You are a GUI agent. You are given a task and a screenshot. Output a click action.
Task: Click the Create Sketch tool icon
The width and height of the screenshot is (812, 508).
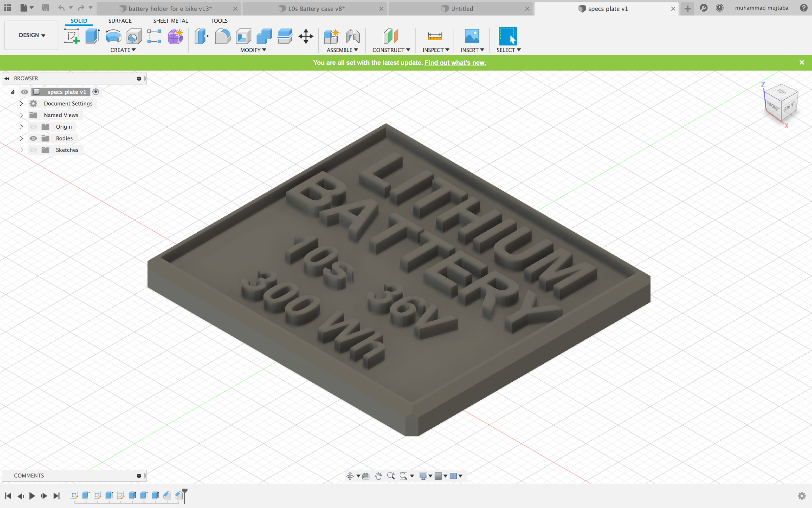click(72, 36)
